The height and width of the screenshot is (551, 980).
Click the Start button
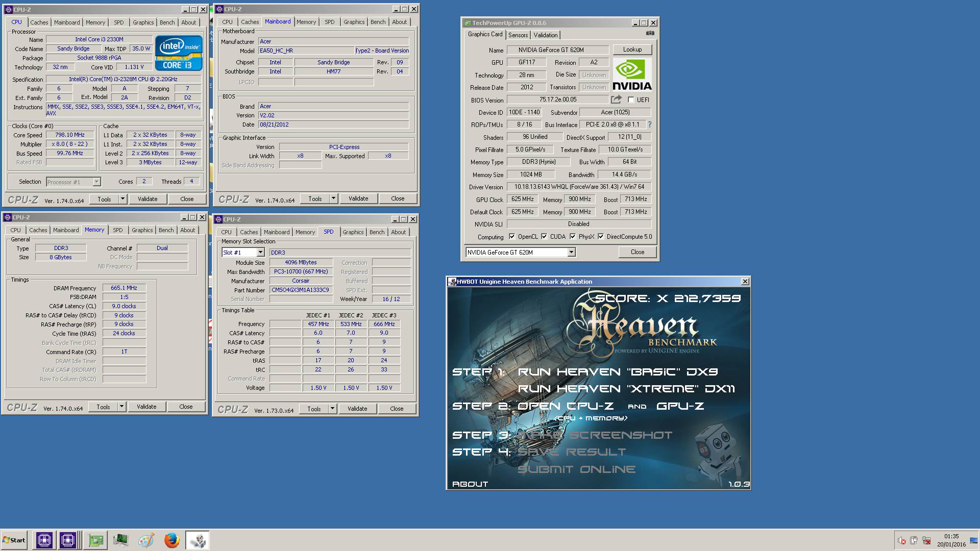14,540
